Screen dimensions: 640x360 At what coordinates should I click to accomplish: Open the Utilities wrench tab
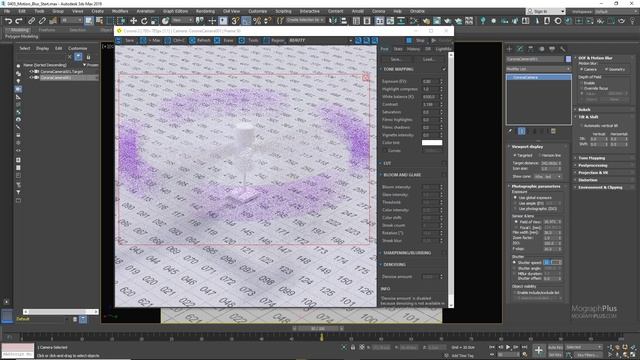pyautogui.click(x=562, y=49)
